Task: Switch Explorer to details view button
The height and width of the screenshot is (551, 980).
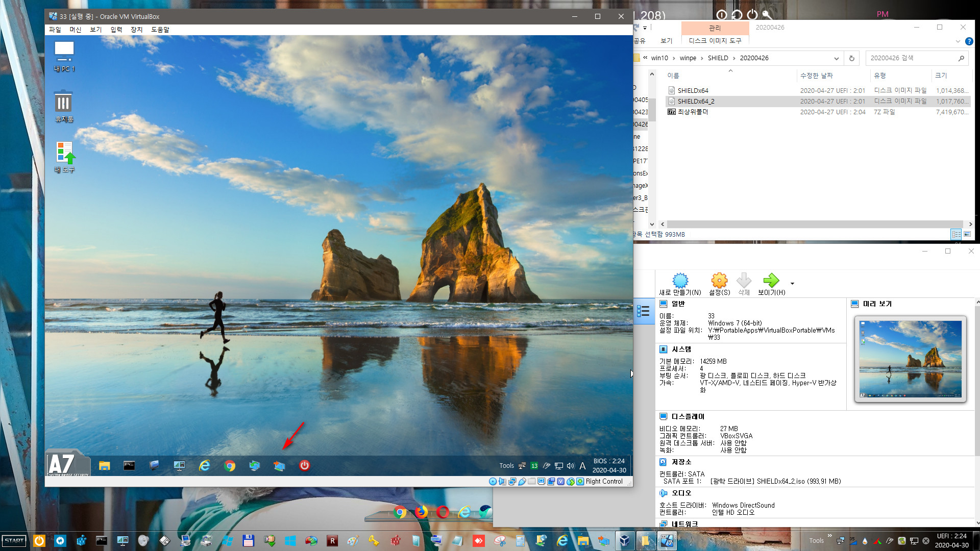Action: coord(956,234)
